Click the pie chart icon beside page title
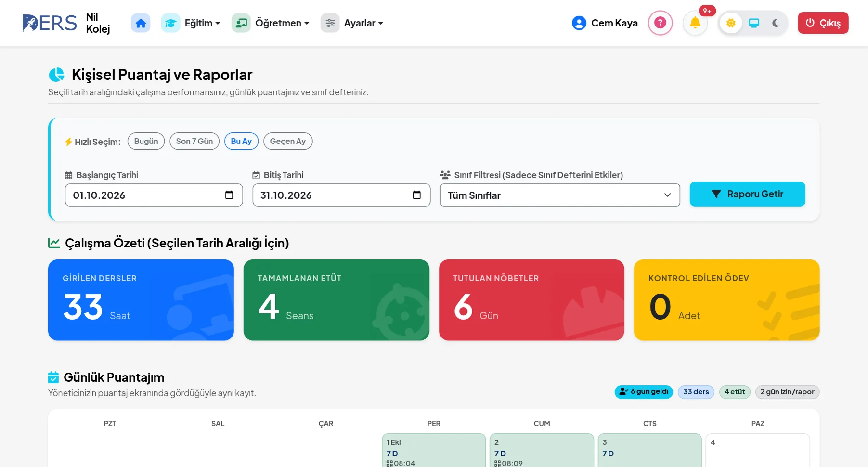 (x=56, y=75)
